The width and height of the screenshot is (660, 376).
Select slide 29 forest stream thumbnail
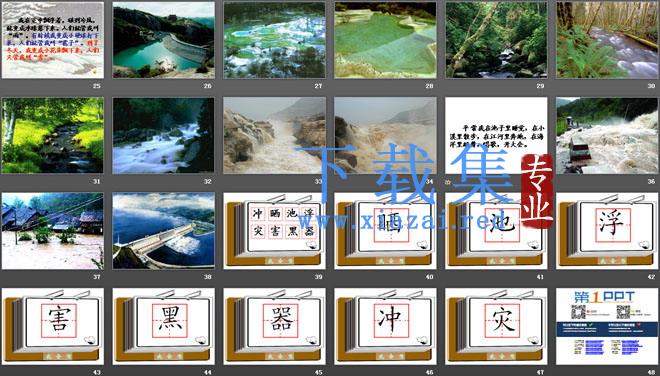coord(496,40)
